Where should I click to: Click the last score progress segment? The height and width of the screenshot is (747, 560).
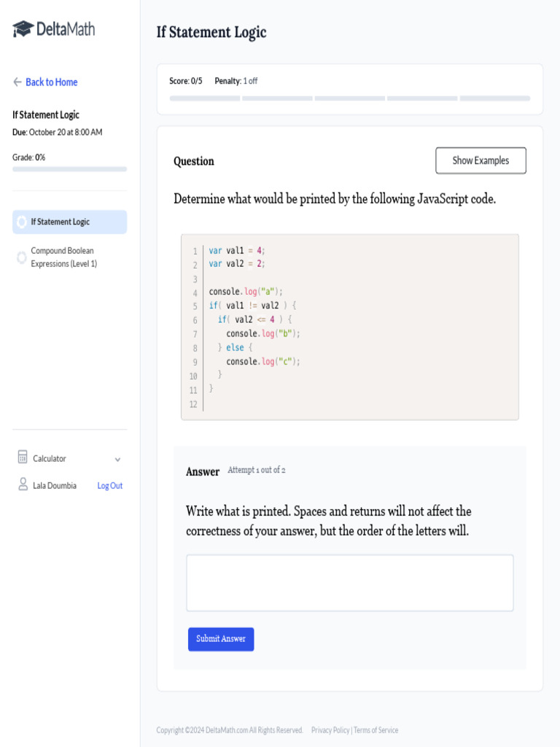pos(494,98)
